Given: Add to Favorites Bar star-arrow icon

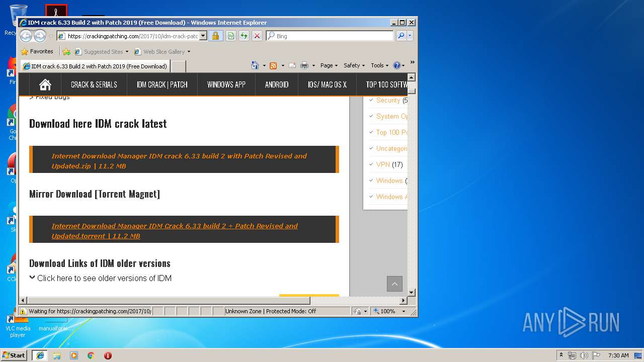Looking at the screenshot, I should coord(66,51).
